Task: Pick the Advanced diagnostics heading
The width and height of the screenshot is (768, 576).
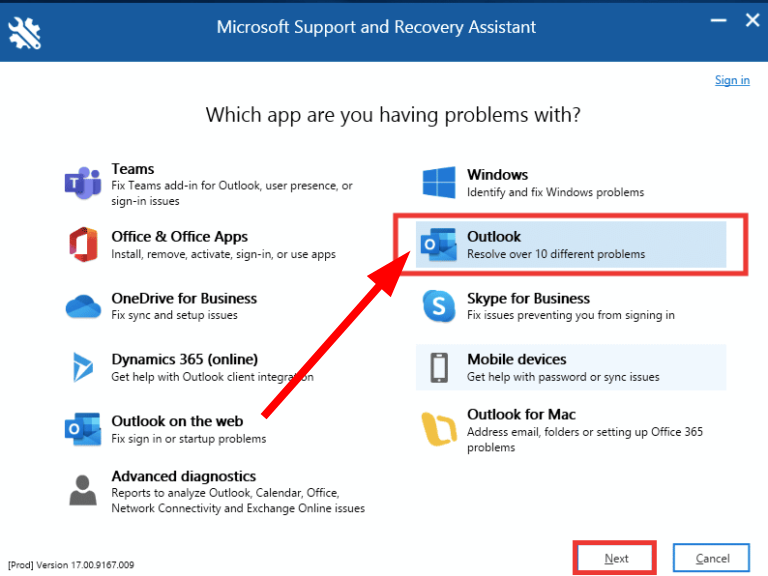Action: point(184,476)
